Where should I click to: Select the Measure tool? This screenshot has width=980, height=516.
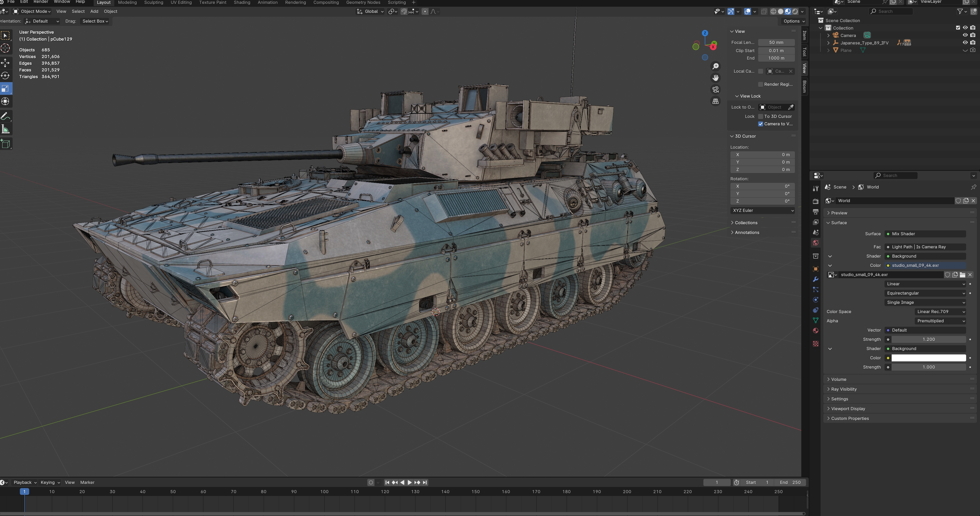pyautogui.click(x=5, y=129)
